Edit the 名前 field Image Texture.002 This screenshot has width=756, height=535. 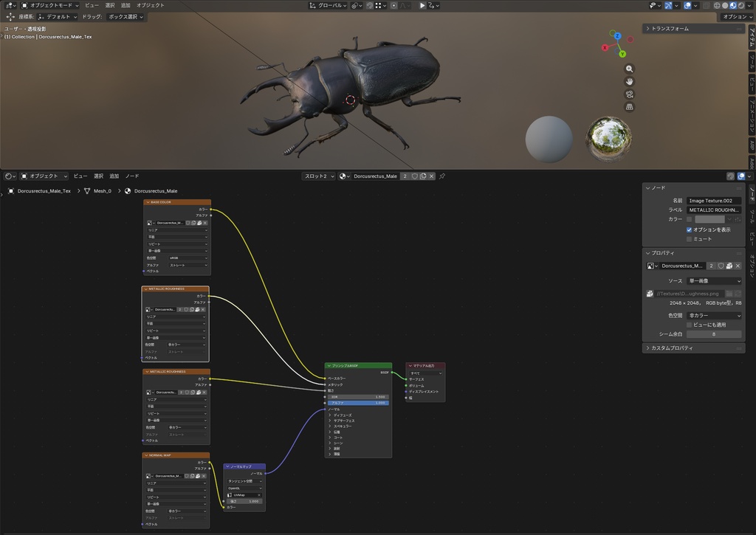coord(714,201)
